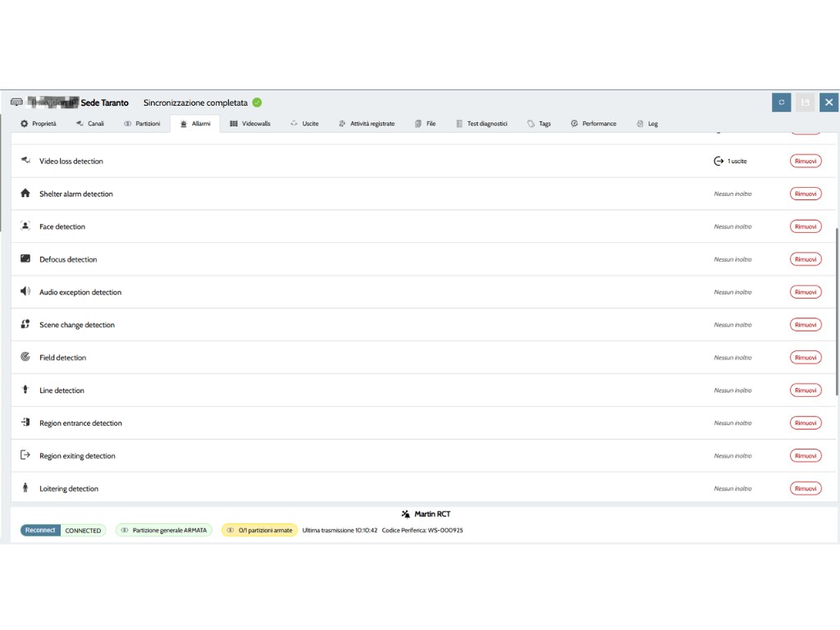Remove Loitering detection alarm

806,488
